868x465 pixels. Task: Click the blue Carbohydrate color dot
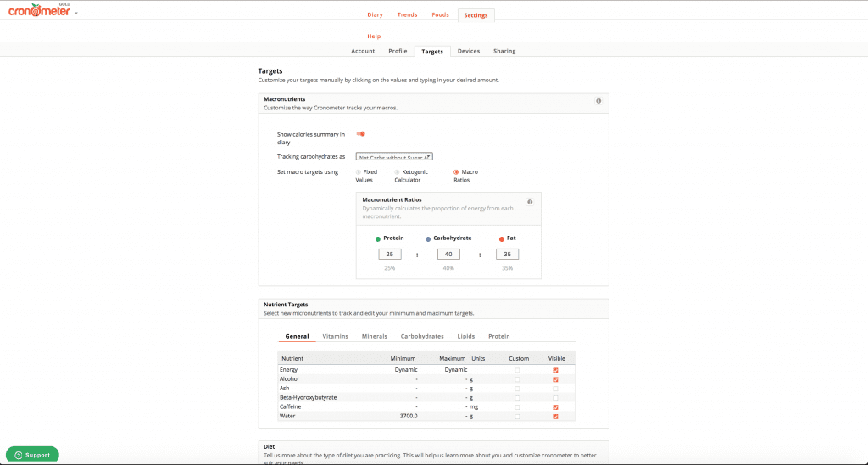pos(428,239)
